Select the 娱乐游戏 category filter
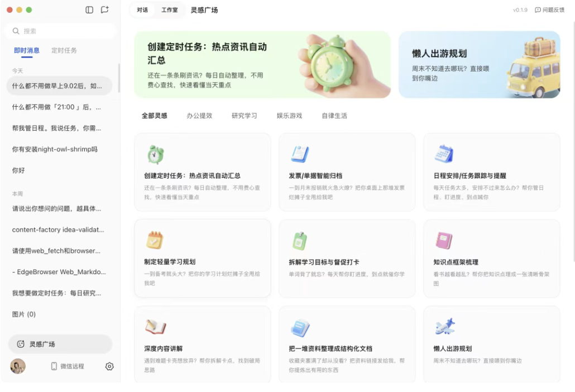575x392 pixels. pos(289,116)
